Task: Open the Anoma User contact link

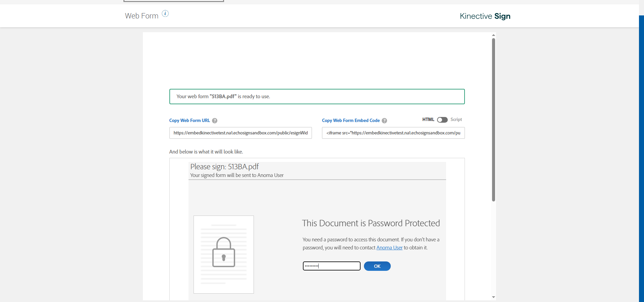Action: tap(389, 248)
